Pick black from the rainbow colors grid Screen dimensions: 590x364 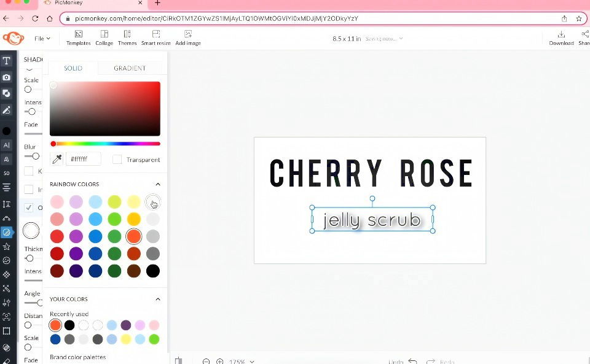coord(153,271)
